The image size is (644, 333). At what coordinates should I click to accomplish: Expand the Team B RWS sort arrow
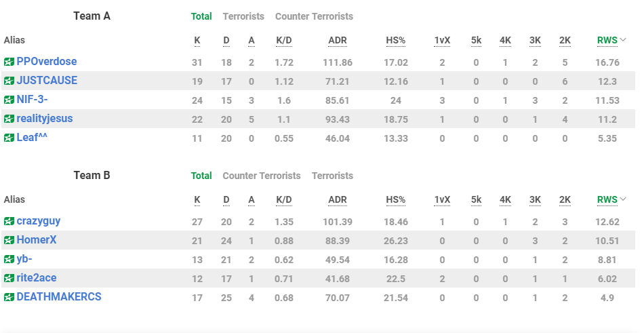(x=623, y=199)
